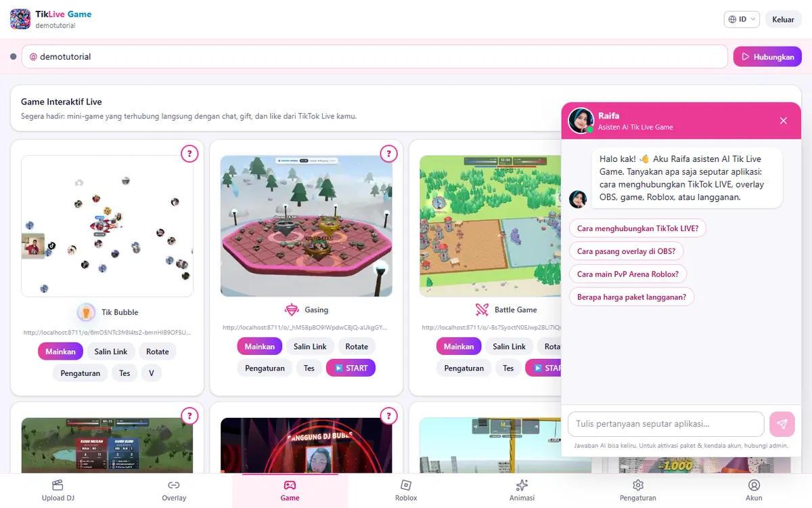Switch to the Overlay tab

point(174,491)
